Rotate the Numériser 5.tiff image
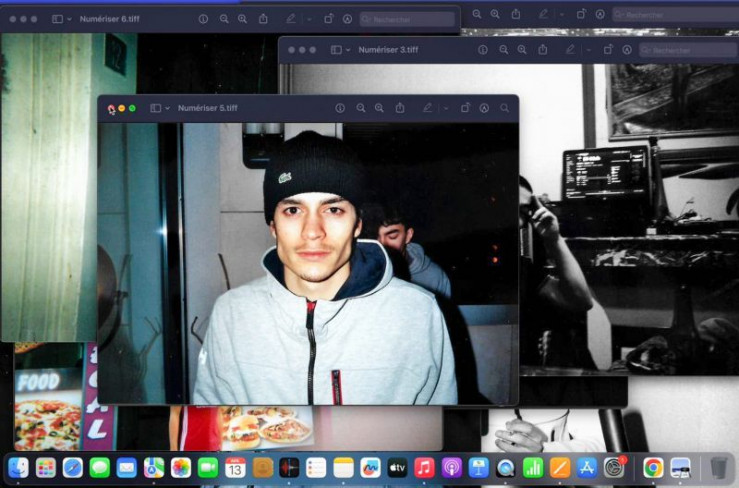The width and height of the screenshot is (739, 488). pyautogui.click(x=465, y=108)
